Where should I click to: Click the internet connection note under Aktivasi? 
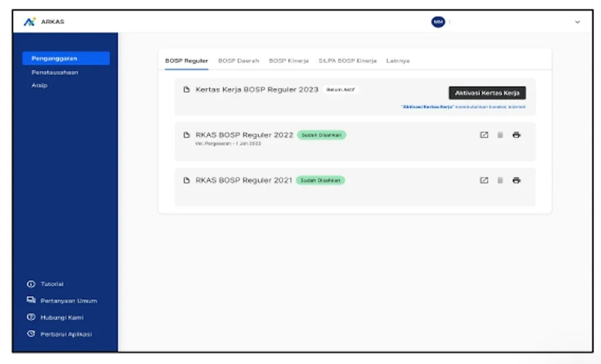[463, 107]
